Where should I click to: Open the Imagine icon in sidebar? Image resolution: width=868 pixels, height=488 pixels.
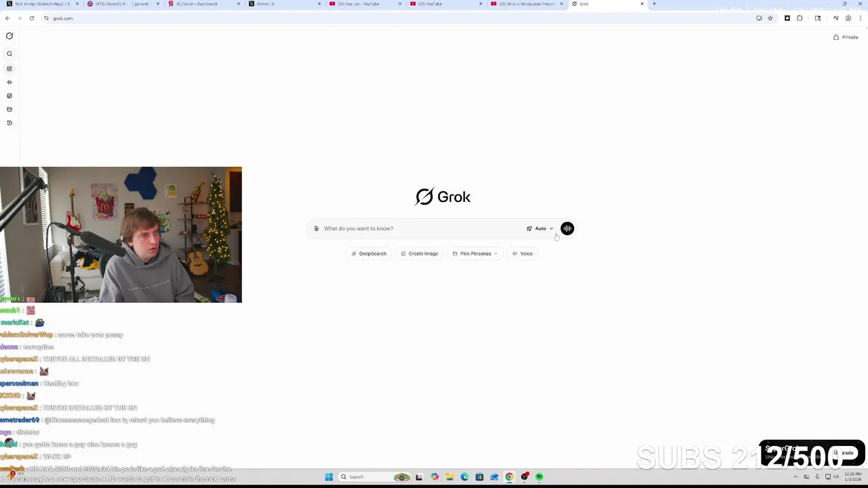pos(9,96)
